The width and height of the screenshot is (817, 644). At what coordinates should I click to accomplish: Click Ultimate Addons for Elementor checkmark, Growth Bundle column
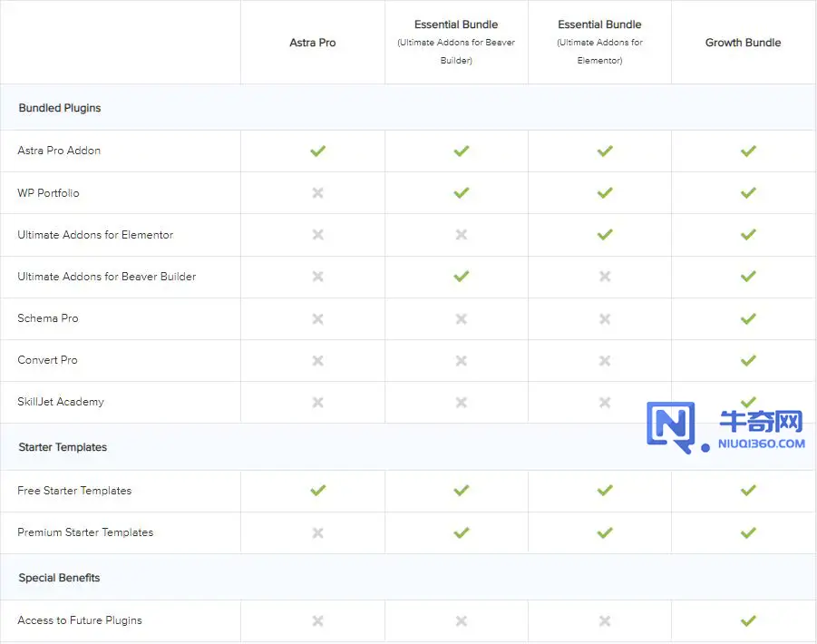click(748, 234)
